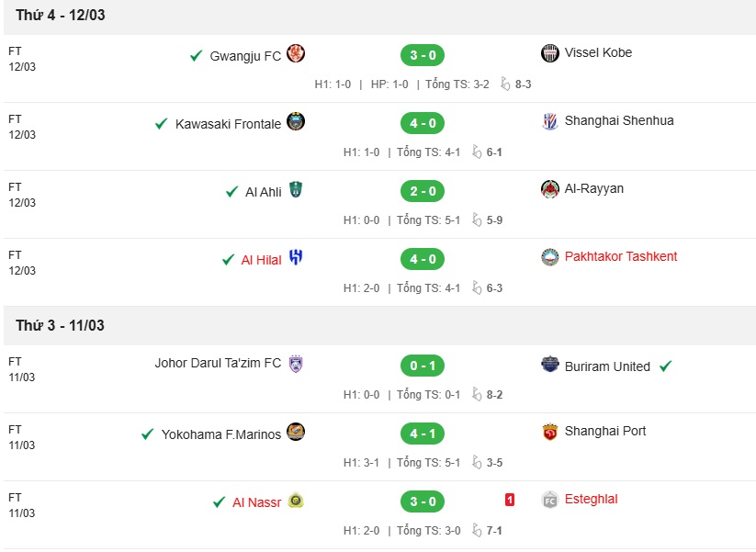Click the Shanghai Shenhua crest icon

pos(549,121)
